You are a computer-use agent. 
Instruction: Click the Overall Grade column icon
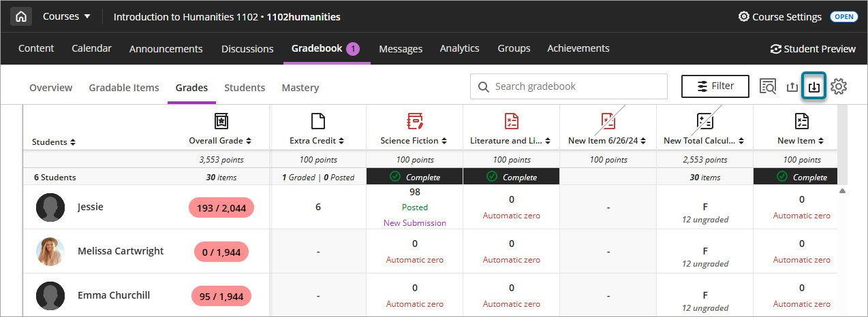tap(221, 121)
